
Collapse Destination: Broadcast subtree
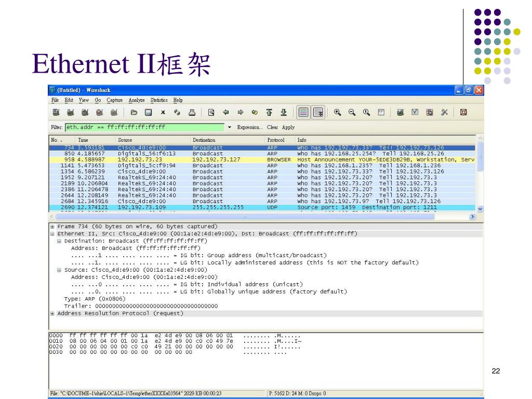59,241
